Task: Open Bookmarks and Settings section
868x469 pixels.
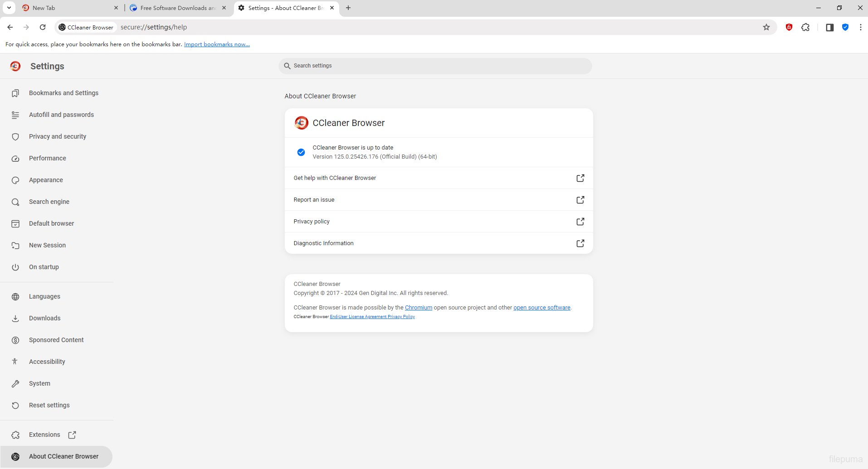Action: (x=57, y=93)
